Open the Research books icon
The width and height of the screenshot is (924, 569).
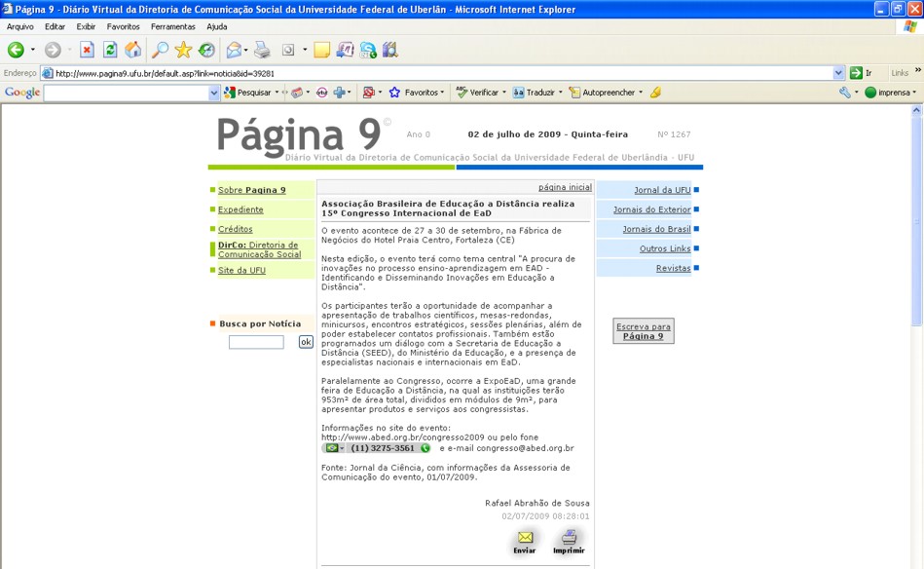coord(390,50)
